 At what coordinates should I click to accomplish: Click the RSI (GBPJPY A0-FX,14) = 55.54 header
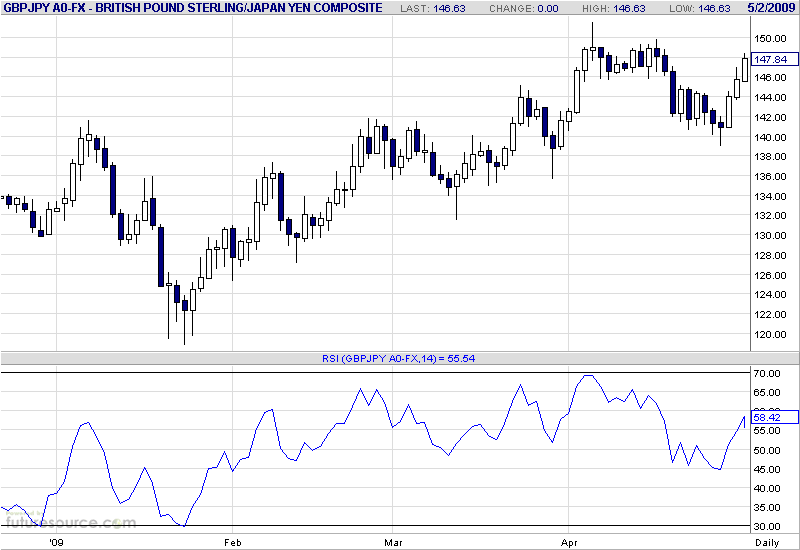point(398,359)
